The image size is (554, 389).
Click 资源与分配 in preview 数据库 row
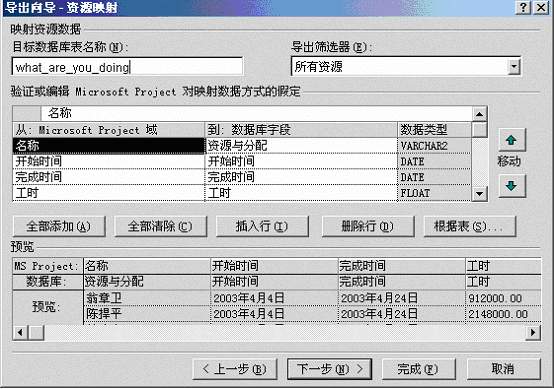tap(147, 282)
